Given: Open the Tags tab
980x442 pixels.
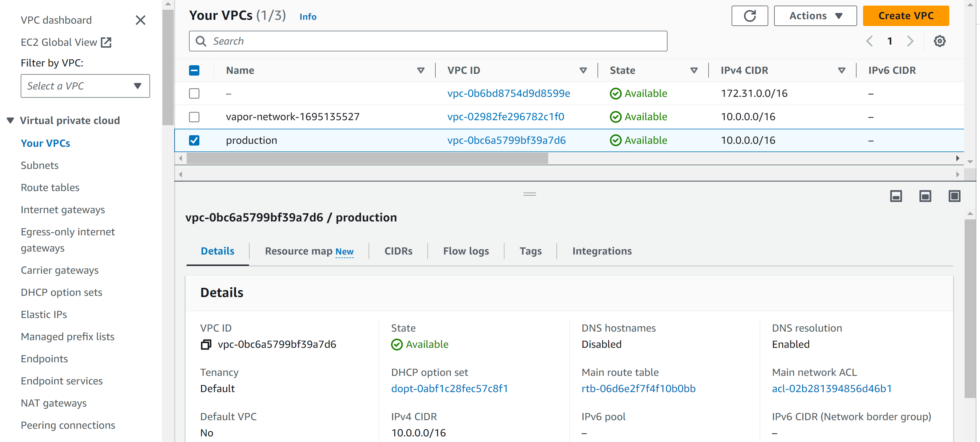Looking at the screenshot, I should (530, 252).
